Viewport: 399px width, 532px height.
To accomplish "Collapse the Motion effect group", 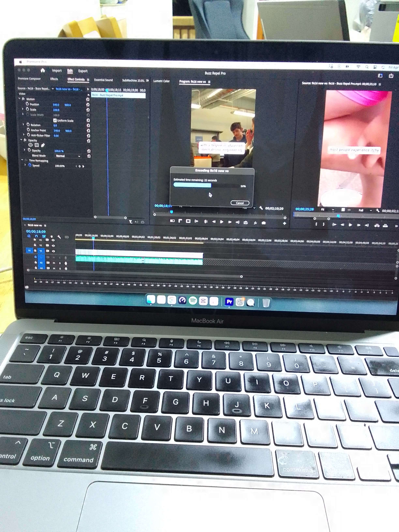I will click(20, 99).
